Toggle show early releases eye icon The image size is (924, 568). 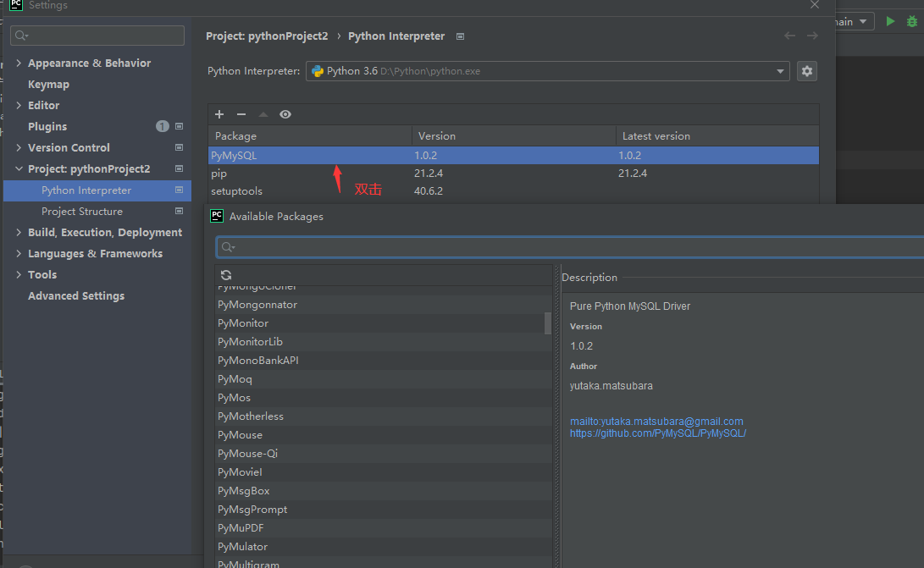[285, 114]
